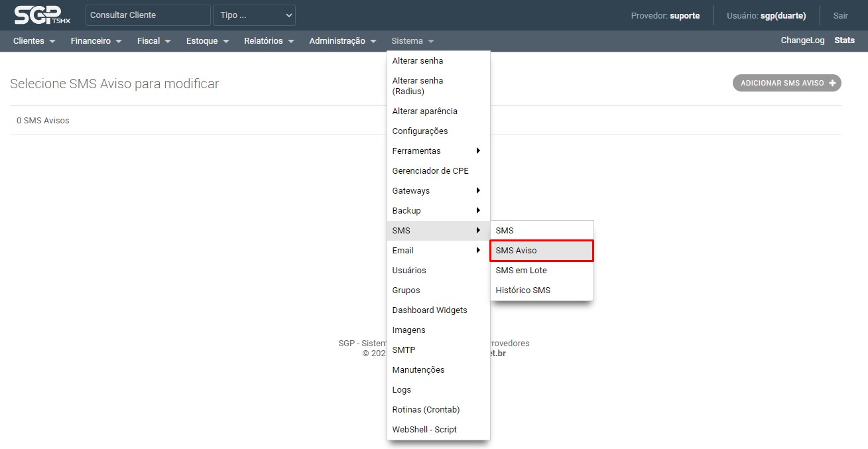Screen dimensions: 868x449
Task: Open Histórico SMS entry
Action: [523, 290]
